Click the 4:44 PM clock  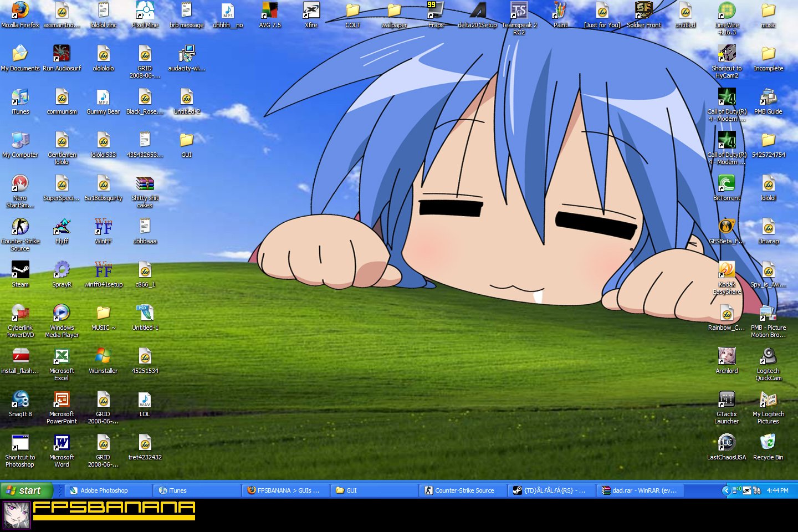pyautogui.click(x=777, y=490)
